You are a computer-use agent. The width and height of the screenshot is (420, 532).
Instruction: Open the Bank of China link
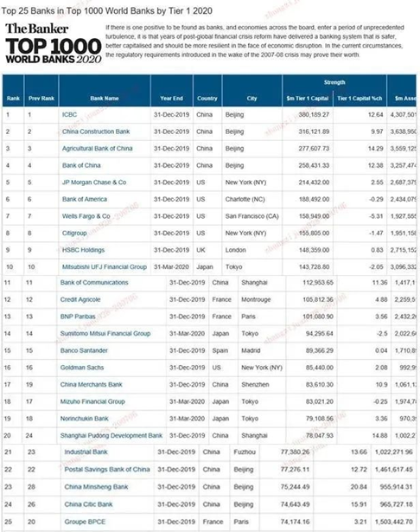(x=81, y=165)
